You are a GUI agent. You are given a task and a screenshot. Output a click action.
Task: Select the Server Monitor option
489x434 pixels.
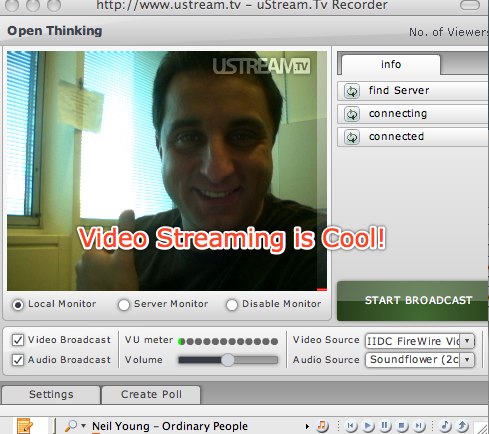coord(124,305)
